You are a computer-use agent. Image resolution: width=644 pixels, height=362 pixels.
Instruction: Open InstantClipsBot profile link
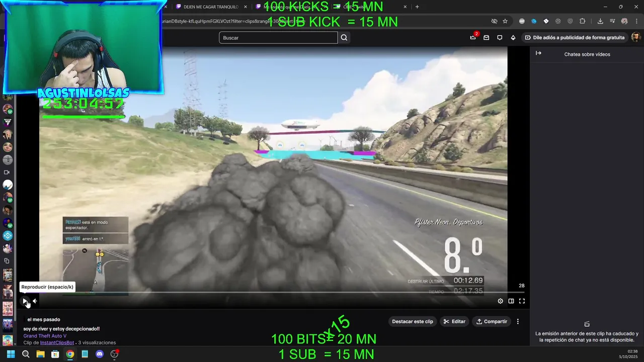[57, 343]
